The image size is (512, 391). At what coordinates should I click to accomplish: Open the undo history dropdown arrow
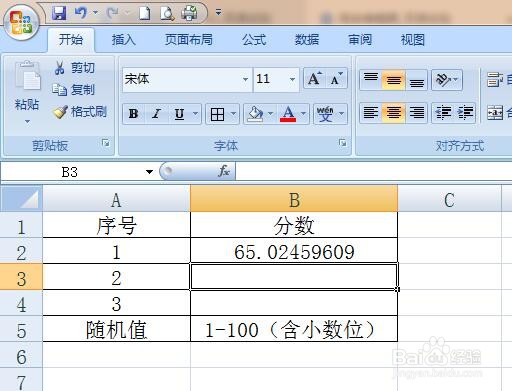(95, 13)
